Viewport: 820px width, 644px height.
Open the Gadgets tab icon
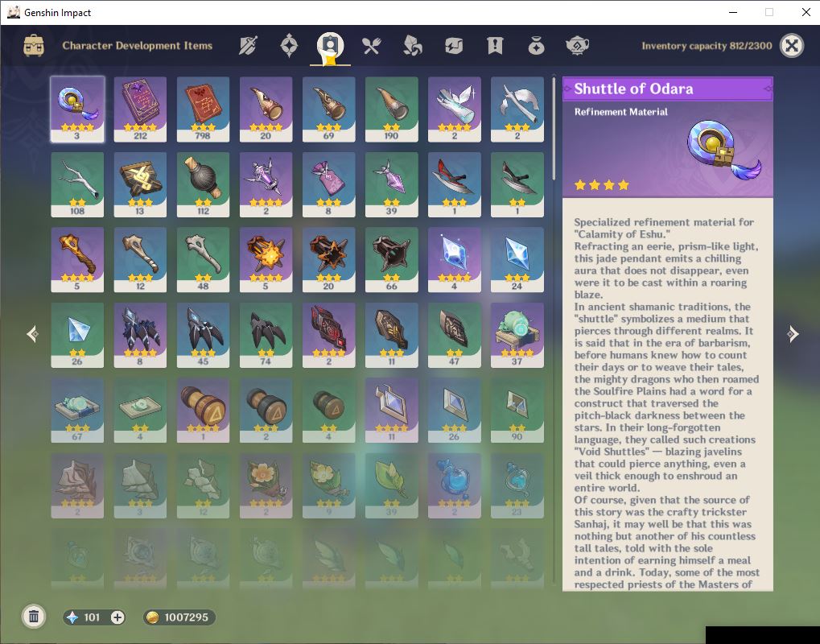click(x=454, y=46)
